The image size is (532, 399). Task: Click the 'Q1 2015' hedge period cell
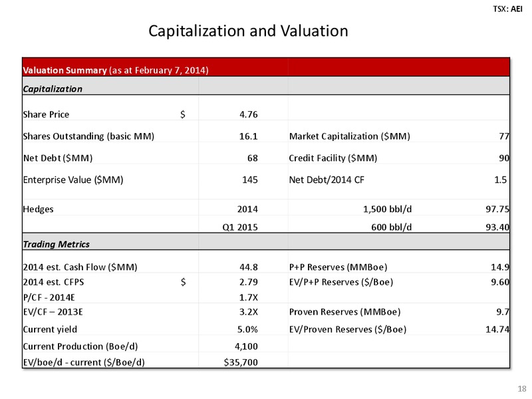click(240, 227)
